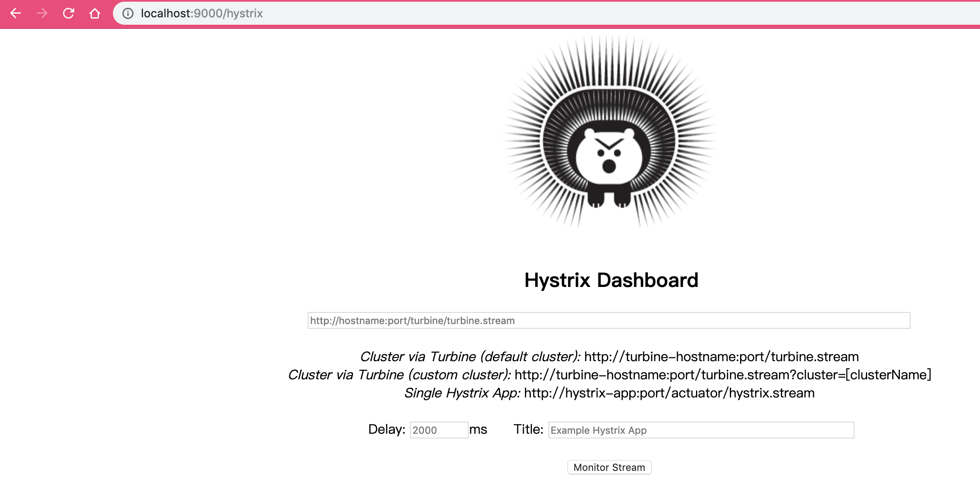Click the Single Hystrix App stream URL

(668, 393)
